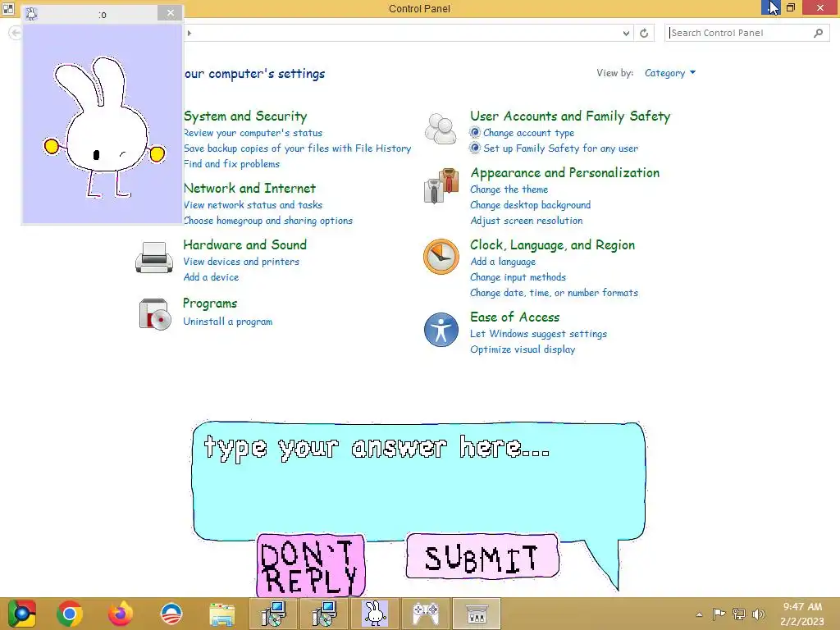Viewport: 840px width, 630px height.
Task: Open Google Chrome from the taskbar
Action: pos(69,614)
